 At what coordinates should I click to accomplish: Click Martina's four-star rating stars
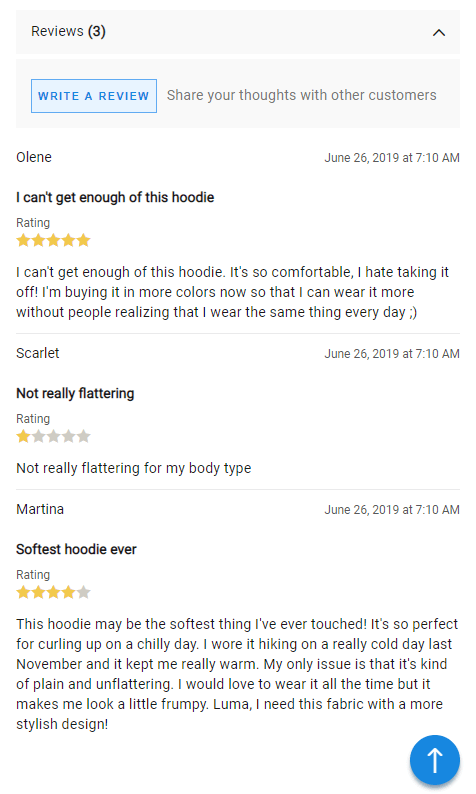[x=53, y=592]
